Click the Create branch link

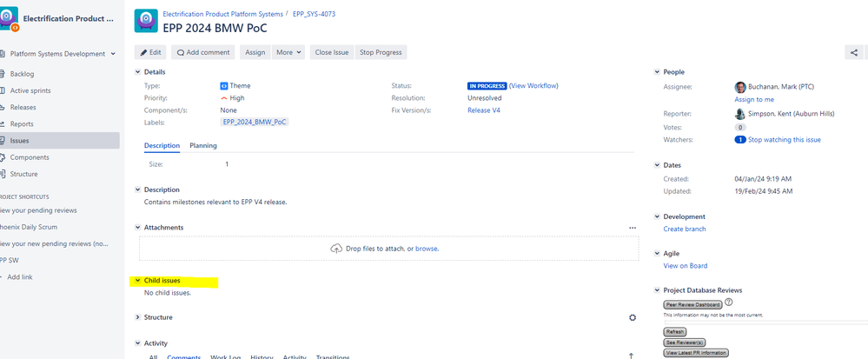684,229
